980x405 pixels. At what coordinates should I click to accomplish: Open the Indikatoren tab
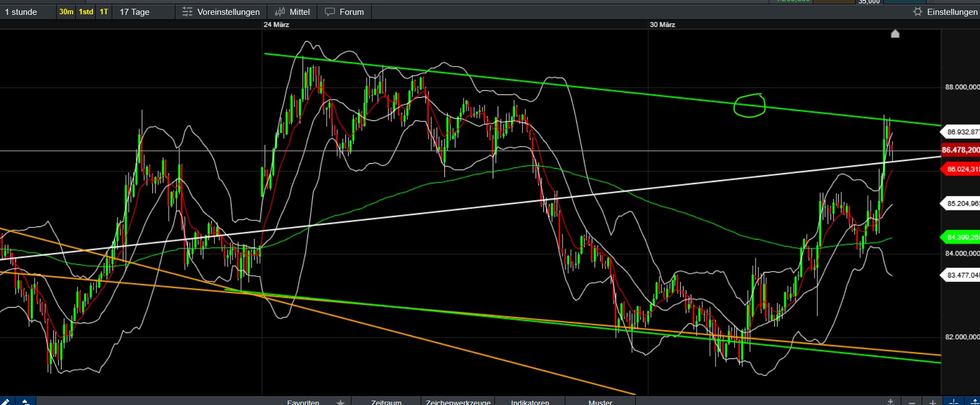coord(530,402)
